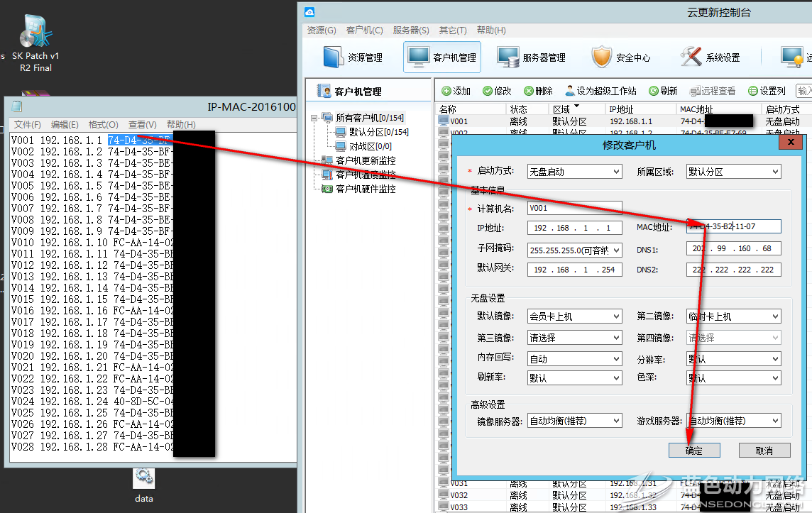Open Notepad's 格式(O) menu
The height and width of the screenshot is (513, 812).
103,124
